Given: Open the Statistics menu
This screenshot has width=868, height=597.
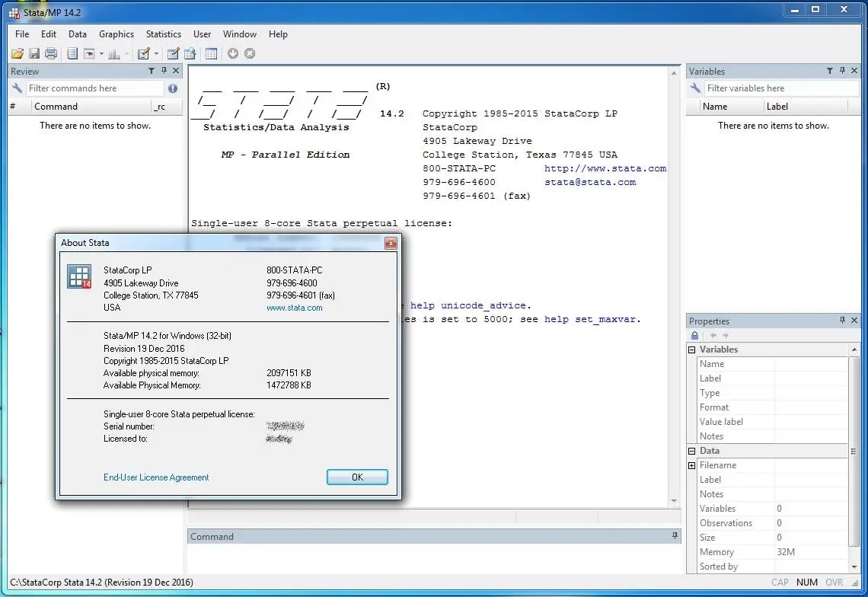Looking at the screenshot, I should tap(163, 34).
